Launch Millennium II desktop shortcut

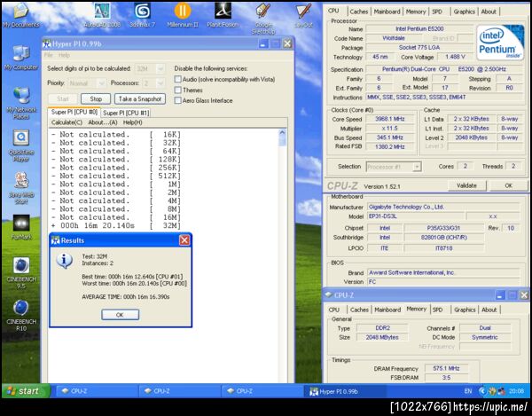(x=183, y=14)
